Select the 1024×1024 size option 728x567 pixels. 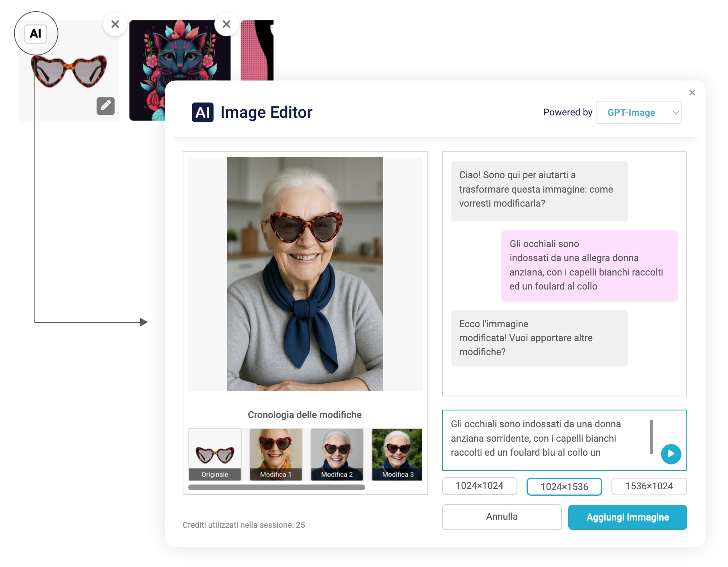(480, 486)
